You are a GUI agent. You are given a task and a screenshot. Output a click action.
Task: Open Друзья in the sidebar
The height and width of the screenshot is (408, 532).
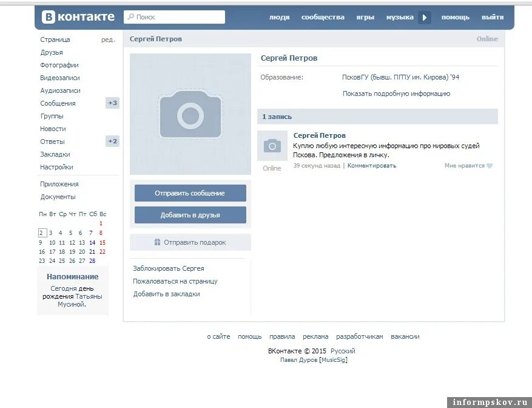coord(51,52)
